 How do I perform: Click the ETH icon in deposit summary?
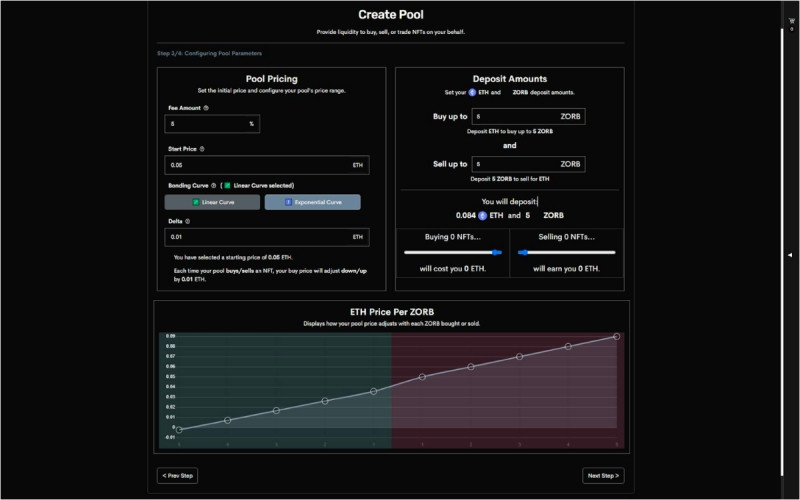click(x=483, y=215)
